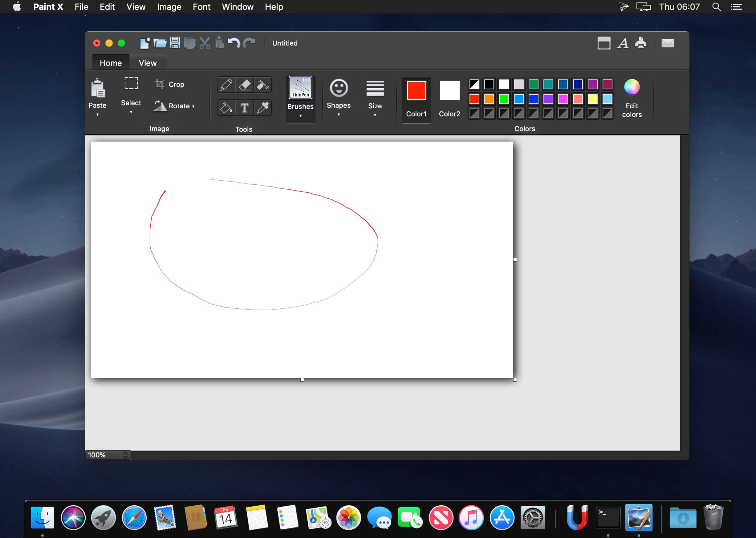The image size is (756, 538).
Task: Choose the Color picker eyedropper tool
Action: [x=262, y=108]
